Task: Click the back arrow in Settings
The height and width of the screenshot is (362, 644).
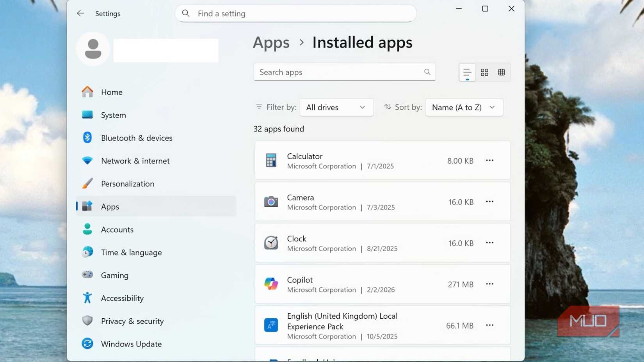Action: coord(80,13)
